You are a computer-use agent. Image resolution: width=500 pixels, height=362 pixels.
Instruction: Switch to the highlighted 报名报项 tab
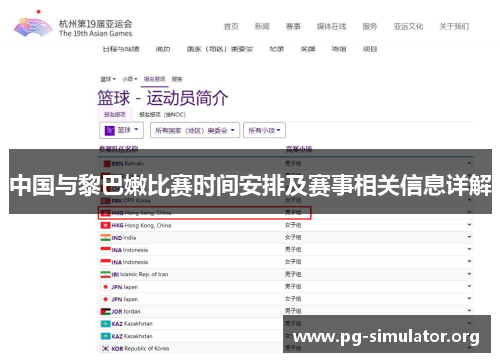115,114
